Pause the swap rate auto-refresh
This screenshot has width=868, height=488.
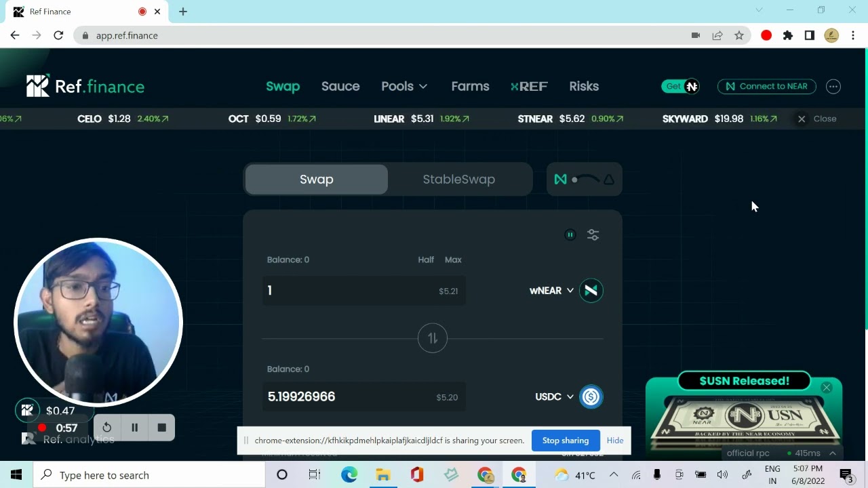[570, 235]
